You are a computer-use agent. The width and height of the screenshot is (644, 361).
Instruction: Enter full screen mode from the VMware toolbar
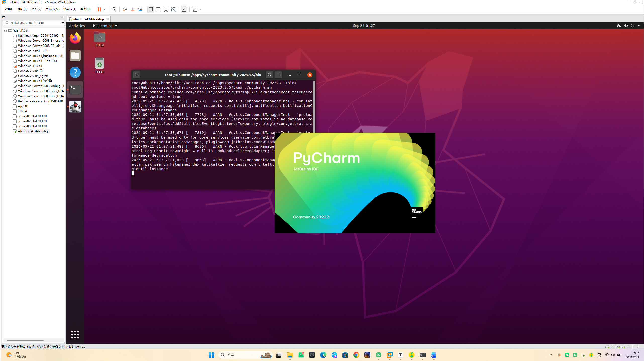pos(166,9)
